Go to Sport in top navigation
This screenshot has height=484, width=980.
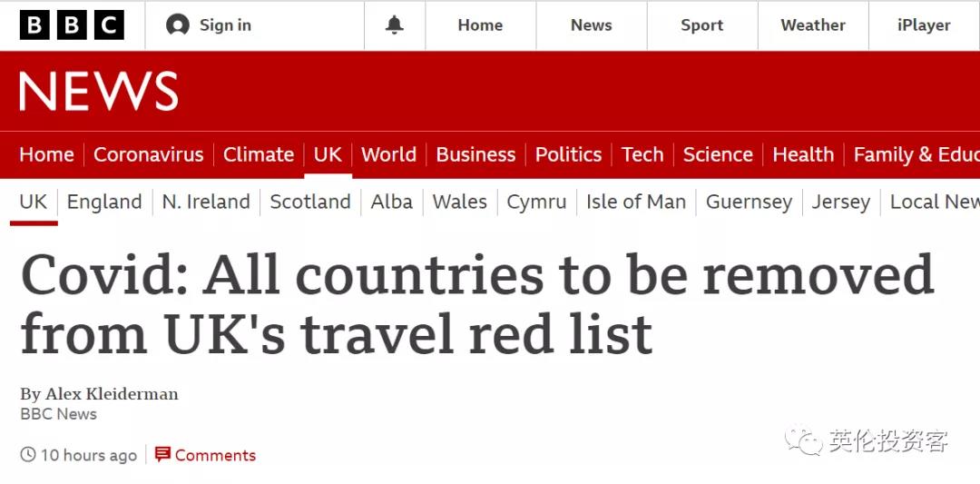(701, 25)
